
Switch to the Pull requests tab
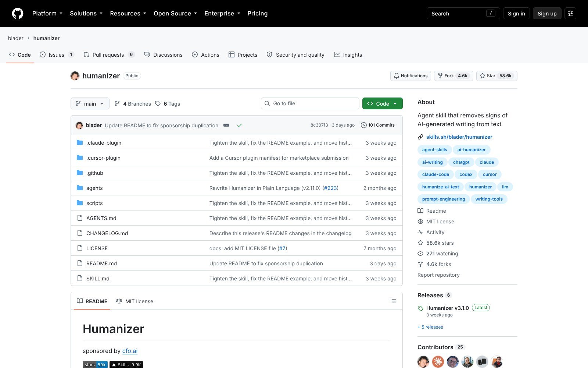(109, 54)
